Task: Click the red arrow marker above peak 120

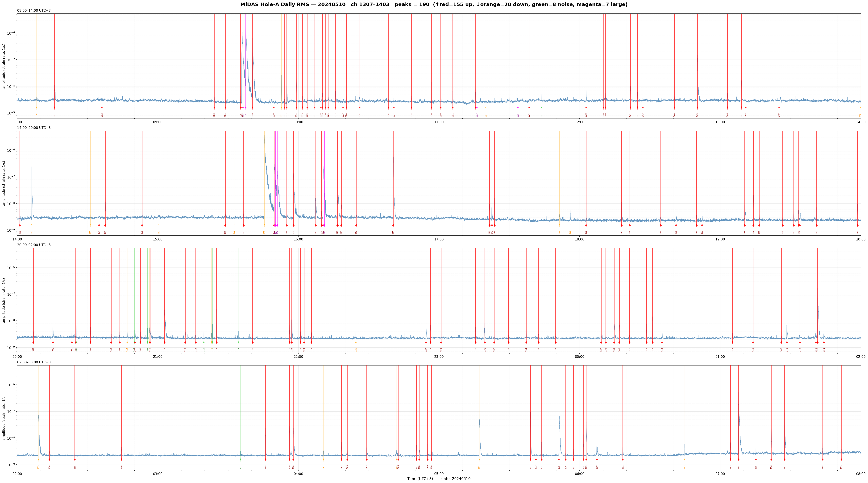Action: click(x=253, y=342)
